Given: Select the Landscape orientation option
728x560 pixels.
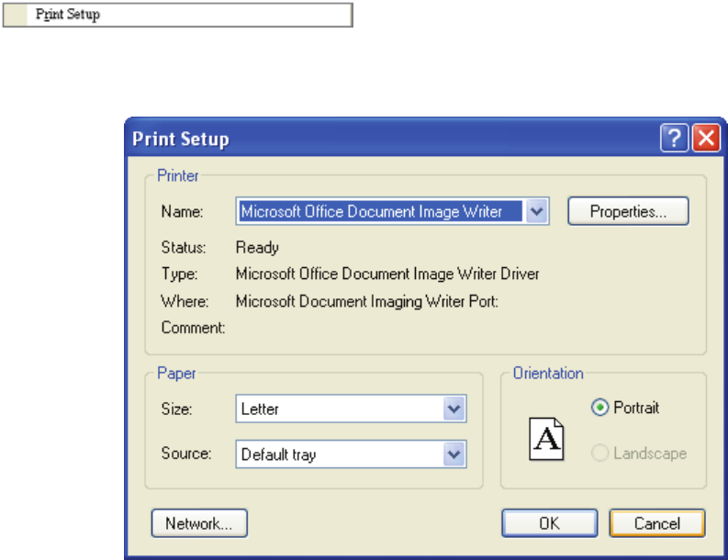Looking at the screenshot, I should click(600, 454).
